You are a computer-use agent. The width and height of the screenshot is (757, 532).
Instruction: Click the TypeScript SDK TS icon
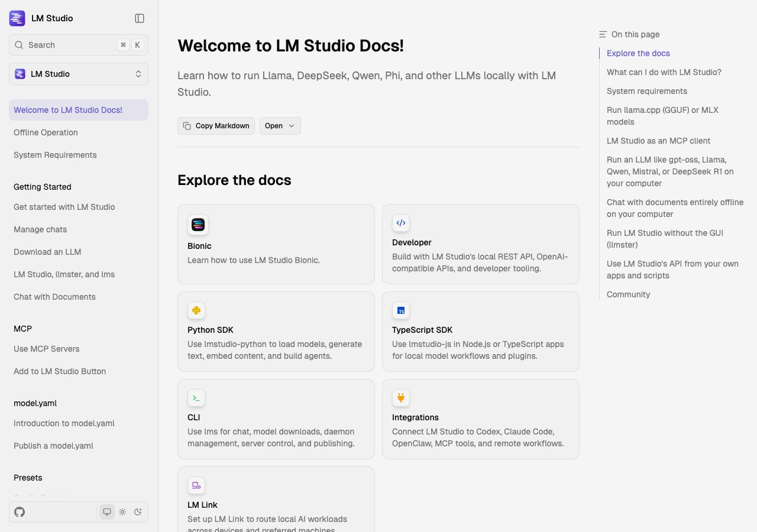click(x=401, y=310)
